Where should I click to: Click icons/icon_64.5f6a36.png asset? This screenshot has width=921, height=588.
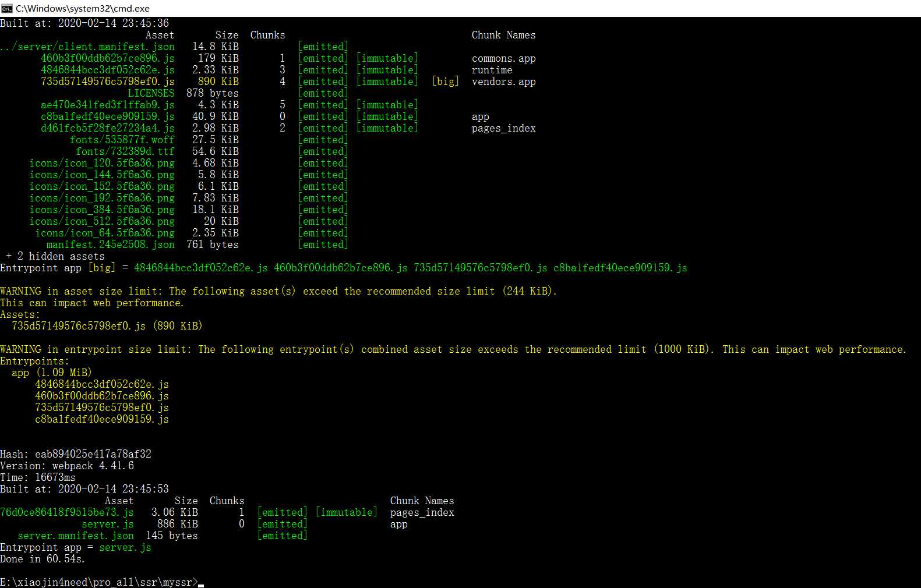coord(105,233)
